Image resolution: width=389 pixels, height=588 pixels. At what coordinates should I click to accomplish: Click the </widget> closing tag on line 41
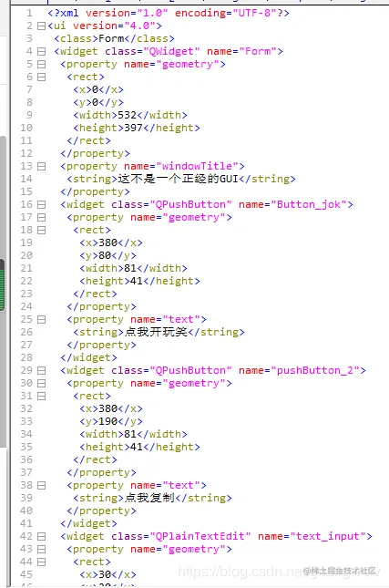point(88,523)
